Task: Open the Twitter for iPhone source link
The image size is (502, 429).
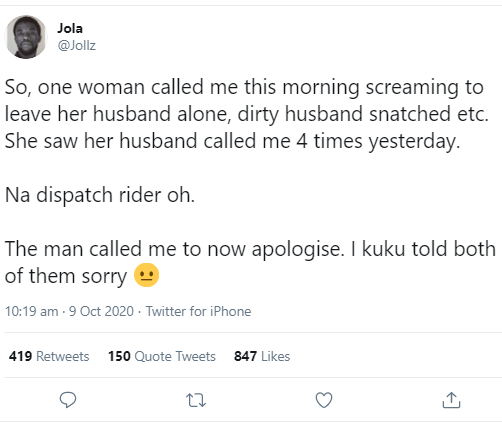Action: [x=198, y=311]
